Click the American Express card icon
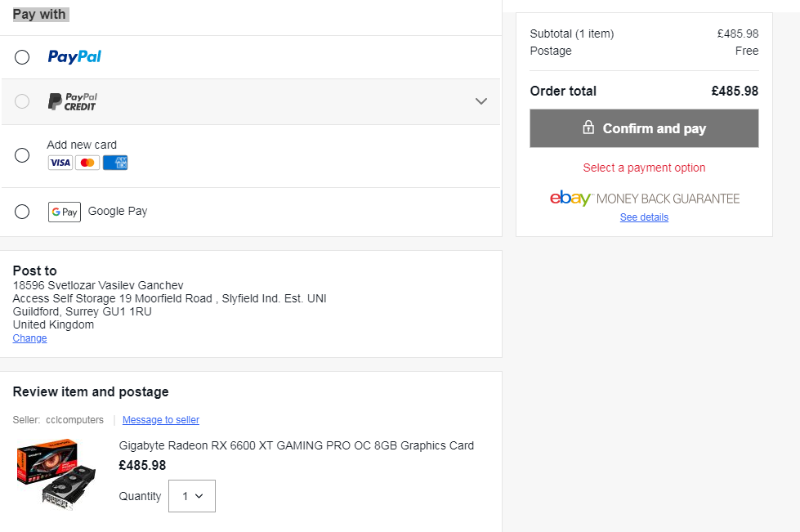The width and height of the screenshot is (800, 532). [x=114, y=163]
